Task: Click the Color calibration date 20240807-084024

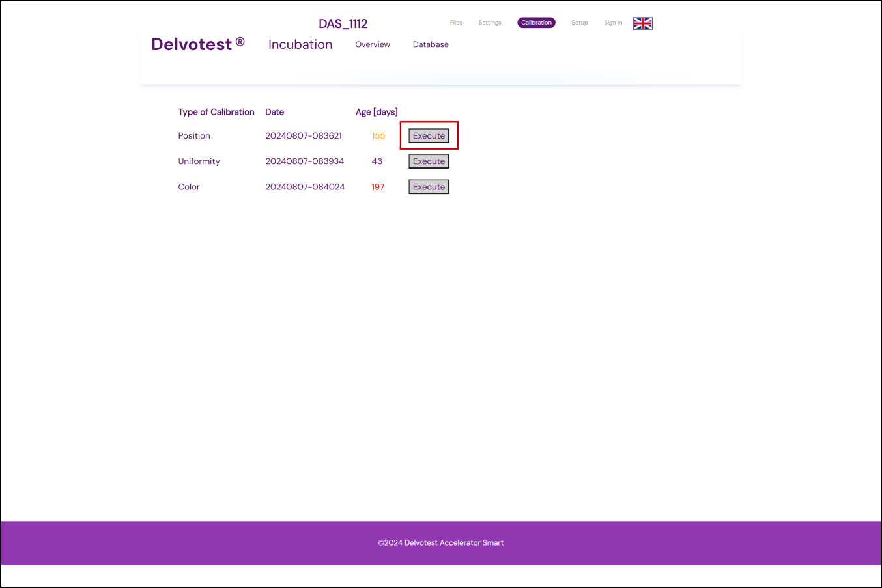Action: [x=305, y=187]
